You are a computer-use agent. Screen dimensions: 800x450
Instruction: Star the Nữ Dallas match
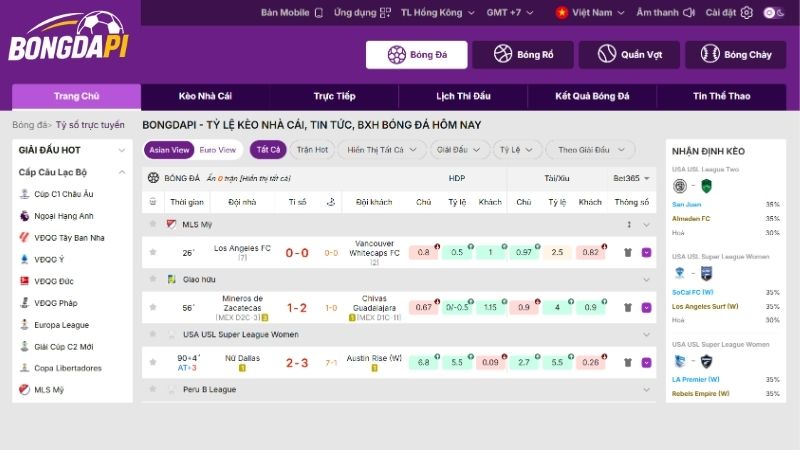[153, 362]
